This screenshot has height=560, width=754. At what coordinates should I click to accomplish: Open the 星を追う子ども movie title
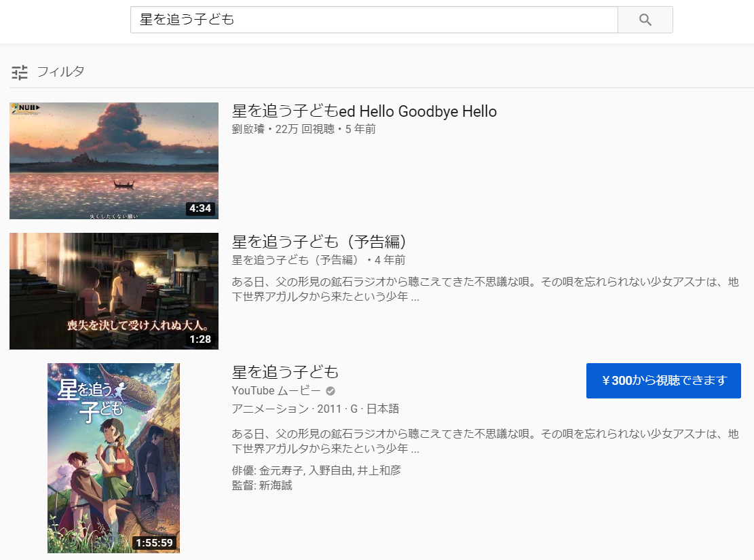[285, 372]
